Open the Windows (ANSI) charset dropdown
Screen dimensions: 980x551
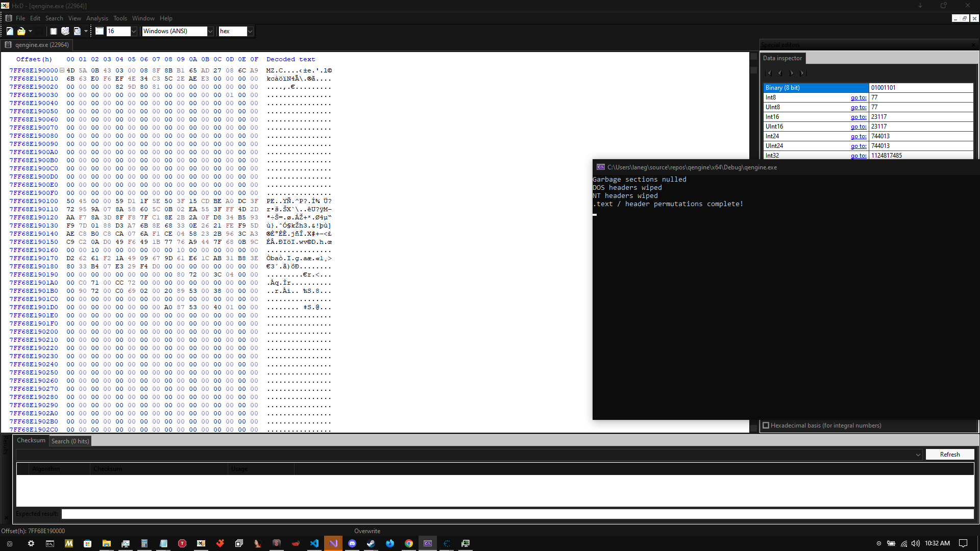pos(210,31)
